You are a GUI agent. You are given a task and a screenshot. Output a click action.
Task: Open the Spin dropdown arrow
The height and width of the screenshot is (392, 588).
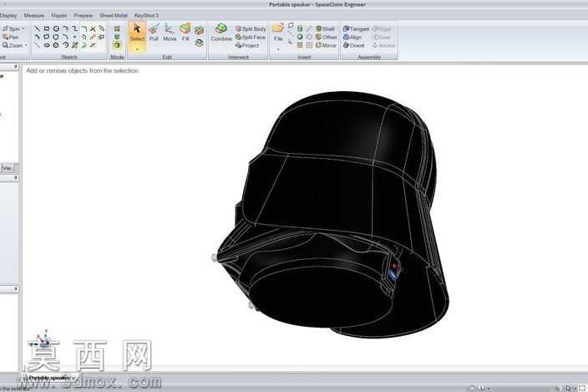pyautogui.click(x=23, y=28)
